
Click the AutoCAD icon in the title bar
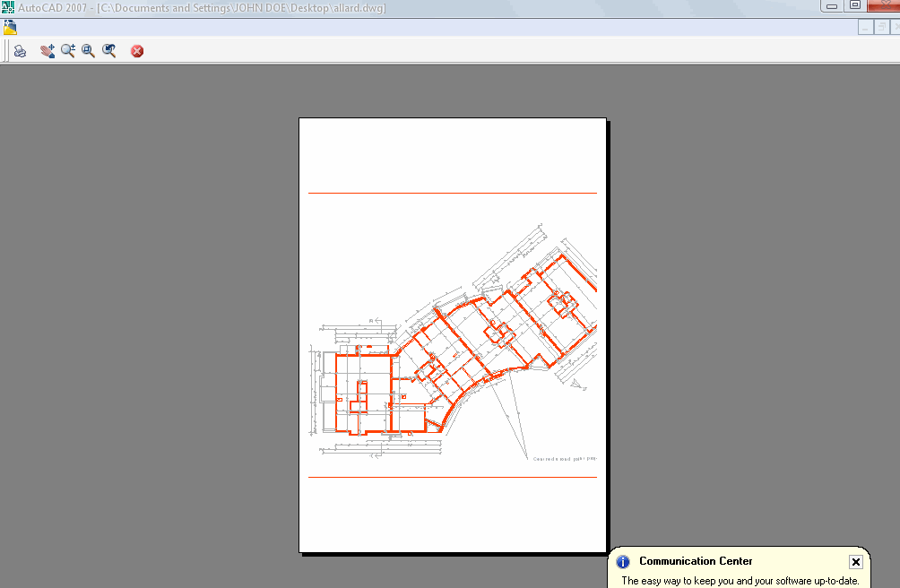coord(7,6)
